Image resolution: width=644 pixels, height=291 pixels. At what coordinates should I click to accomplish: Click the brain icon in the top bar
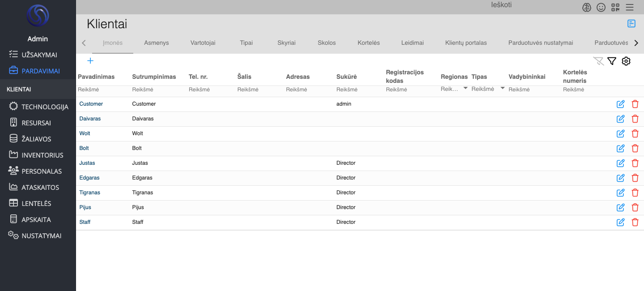[x=587, y=7]
